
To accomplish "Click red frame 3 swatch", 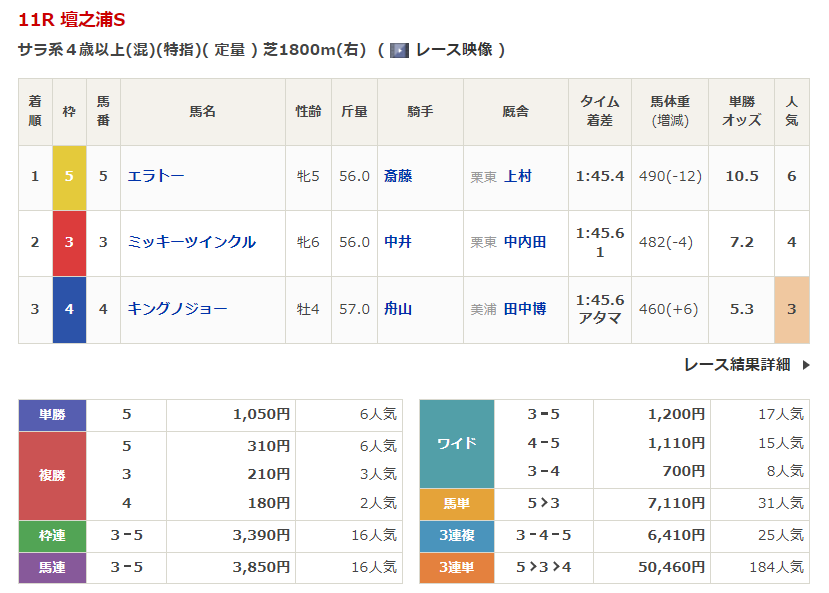I will pos(69,243).
